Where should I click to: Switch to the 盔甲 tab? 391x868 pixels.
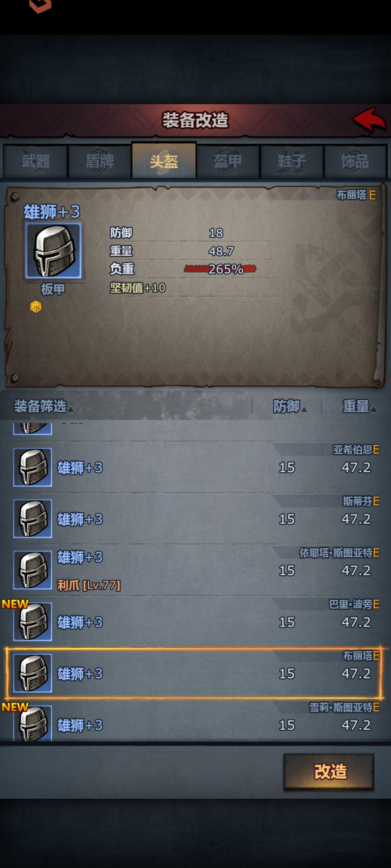click(228, 161)
